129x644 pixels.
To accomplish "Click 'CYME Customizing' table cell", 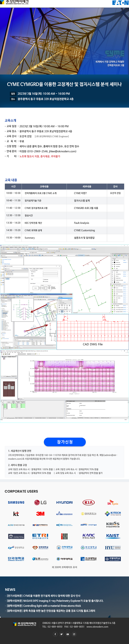I will (84, 230).
